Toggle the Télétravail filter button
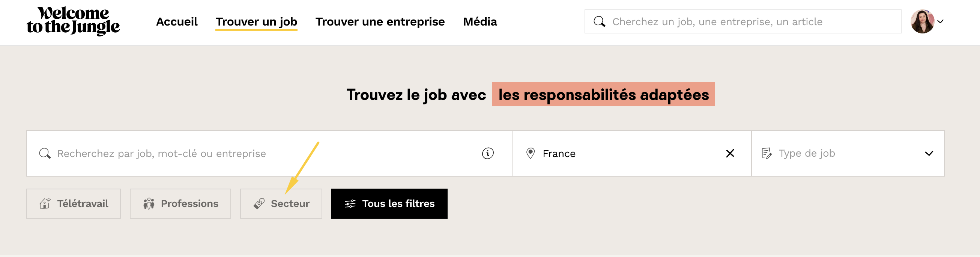 click(x=74, y=204)
